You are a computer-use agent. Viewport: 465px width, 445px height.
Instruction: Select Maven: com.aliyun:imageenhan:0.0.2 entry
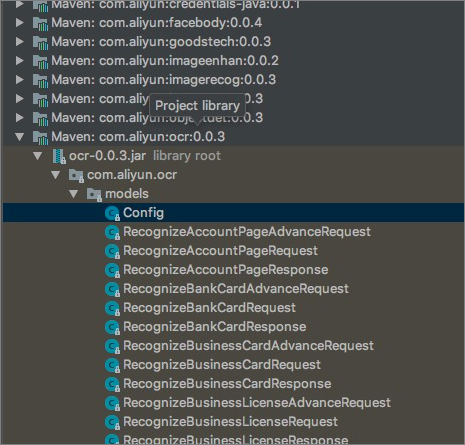point(165,61)
